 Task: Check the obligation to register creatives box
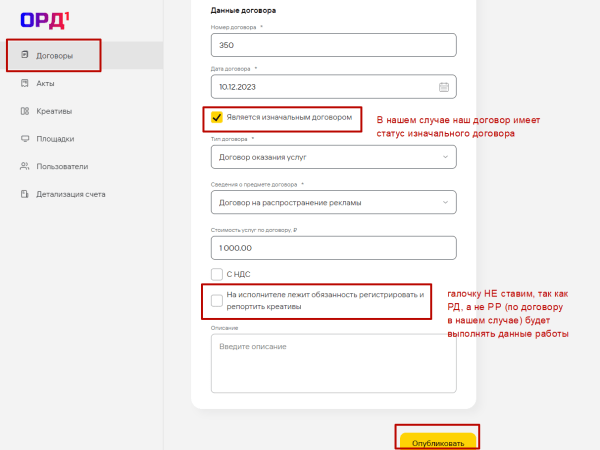click(216, 299)
